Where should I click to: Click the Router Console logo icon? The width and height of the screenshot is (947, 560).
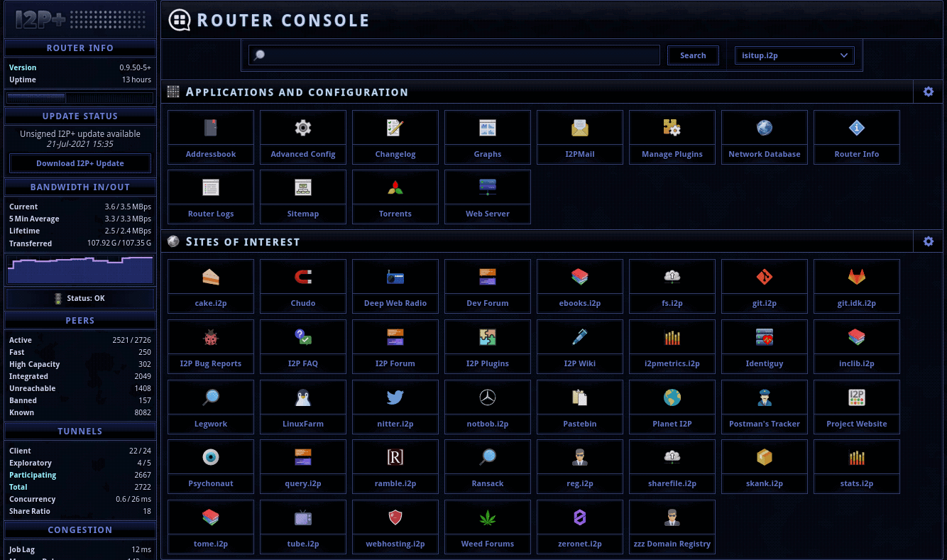point(180,20)
